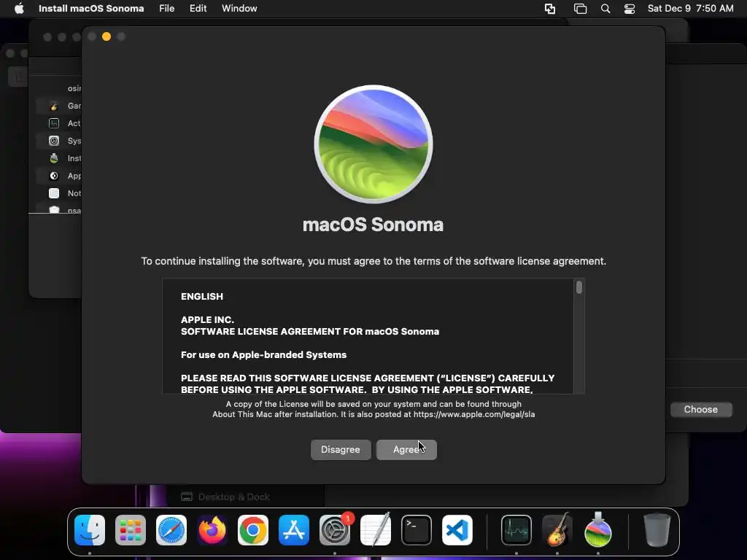Open the Edit menu
Screen dimensions: 747x560
(x=198, y=8)
